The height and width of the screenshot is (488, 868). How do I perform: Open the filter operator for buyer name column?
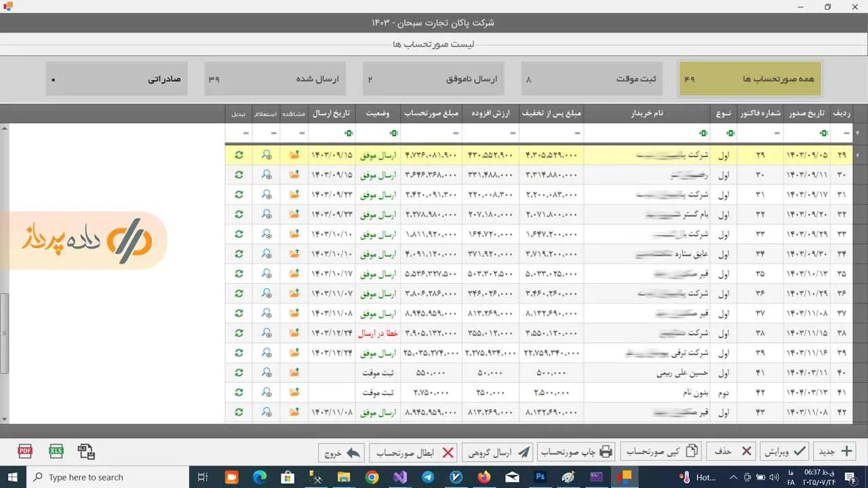coord(703,134)
